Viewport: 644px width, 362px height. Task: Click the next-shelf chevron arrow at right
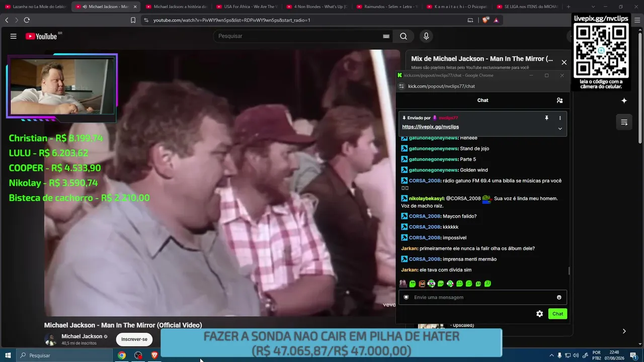tap(624, 331)
